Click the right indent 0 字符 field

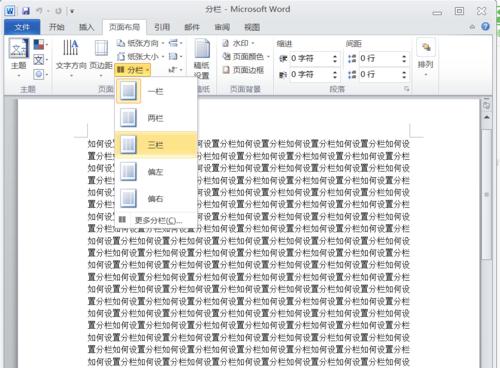tap(310, 74)
